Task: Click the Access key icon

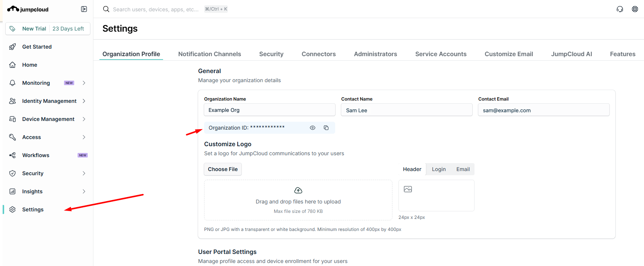Action: point(12,137)
